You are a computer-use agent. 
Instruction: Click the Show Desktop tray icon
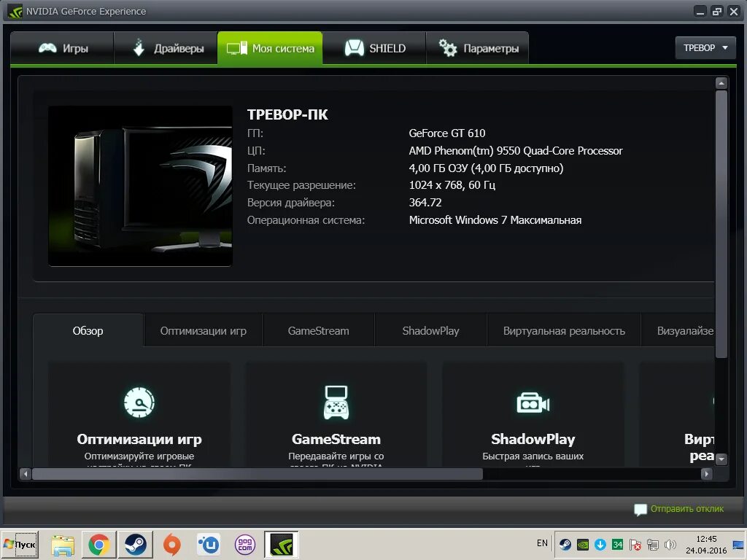739,544
